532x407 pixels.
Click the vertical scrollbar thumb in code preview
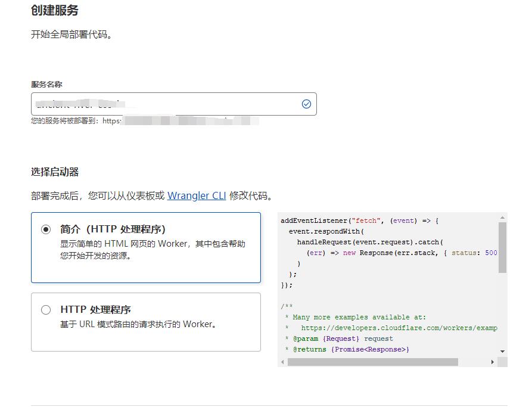coord(502,247)
